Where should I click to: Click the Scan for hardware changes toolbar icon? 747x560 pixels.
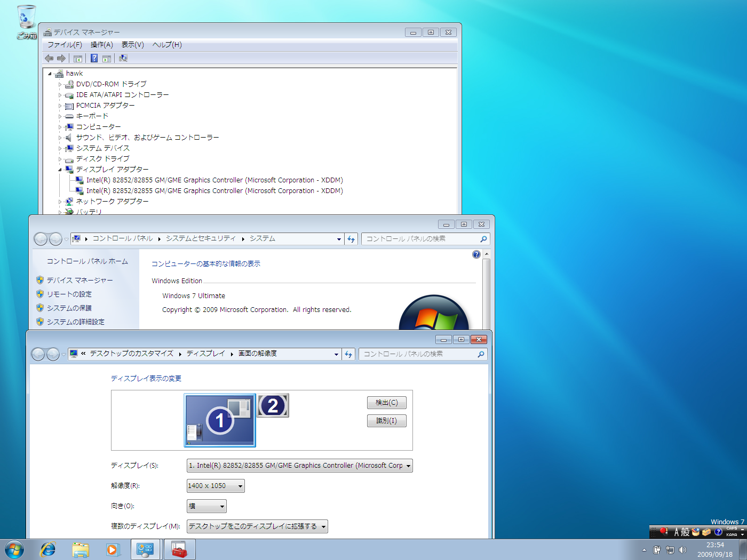point(123,58)
